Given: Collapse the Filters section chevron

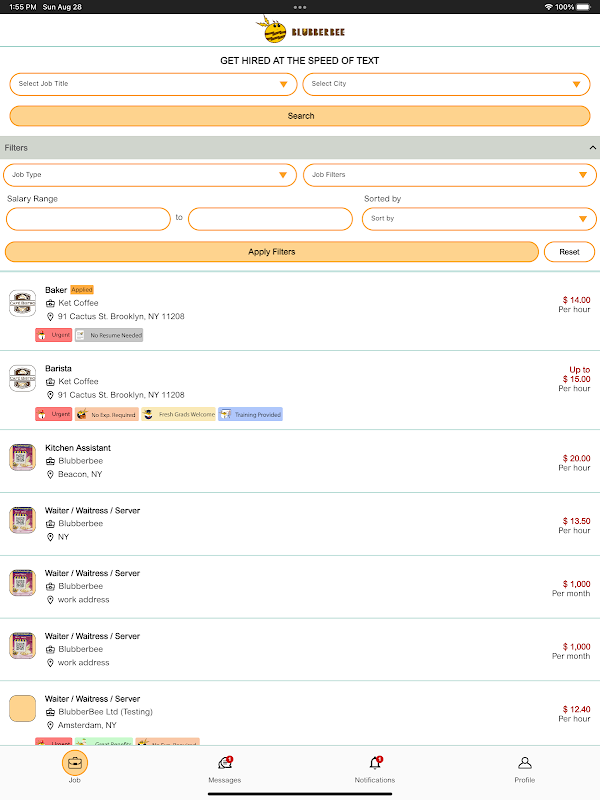Looking at the screenshot, I should (x=592, y=148).
